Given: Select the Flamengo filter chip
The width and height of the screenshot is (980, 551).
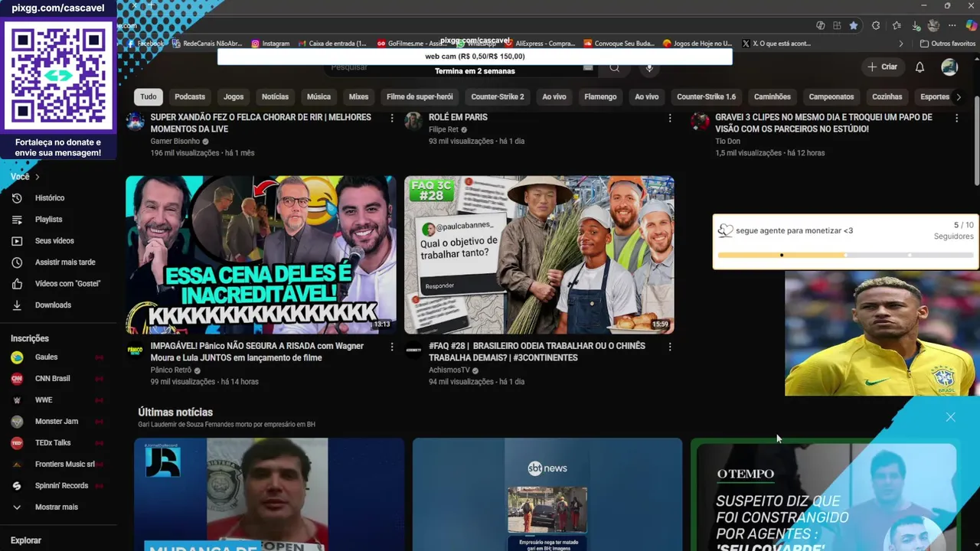Looking at the screenshot, I should pyautogui.click(x=600, y=97).
